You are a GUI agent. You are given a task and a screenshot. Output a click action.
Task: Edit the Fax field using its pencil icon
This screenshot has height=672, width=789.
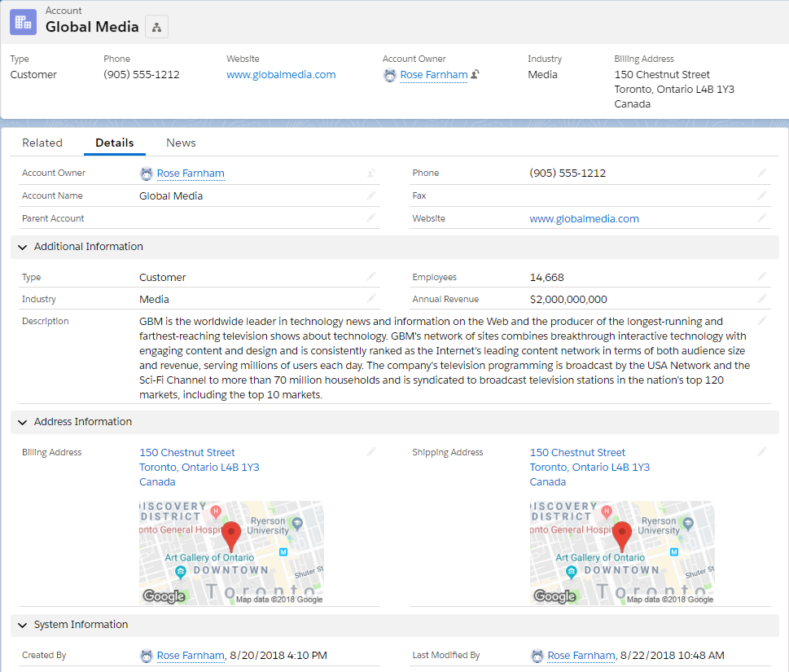coord(762,195)
